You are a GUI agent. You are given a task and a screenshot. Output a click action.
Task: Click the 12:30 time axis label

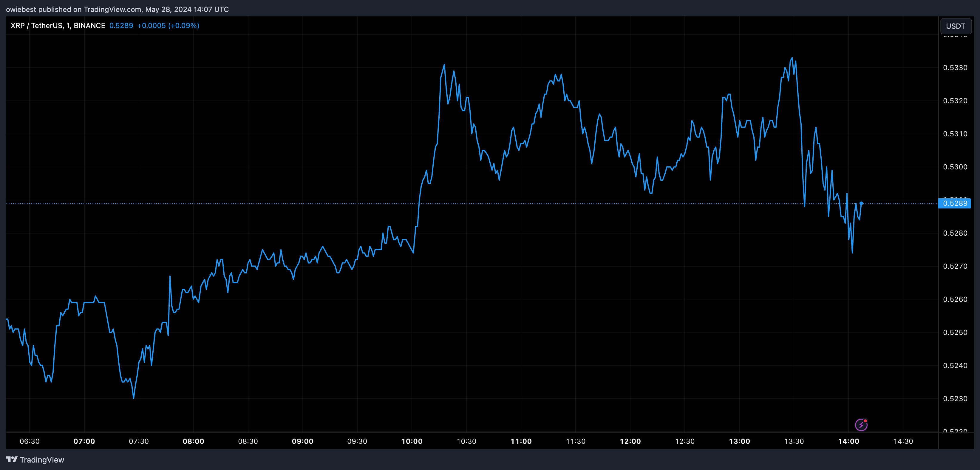(685, 441)
